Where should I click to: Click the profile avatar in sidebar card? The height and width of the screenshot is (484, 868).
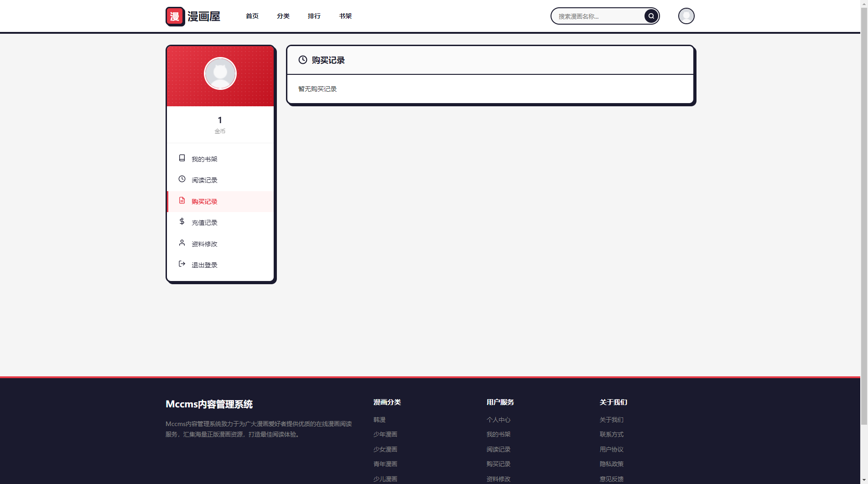click(x=220, y=73)
